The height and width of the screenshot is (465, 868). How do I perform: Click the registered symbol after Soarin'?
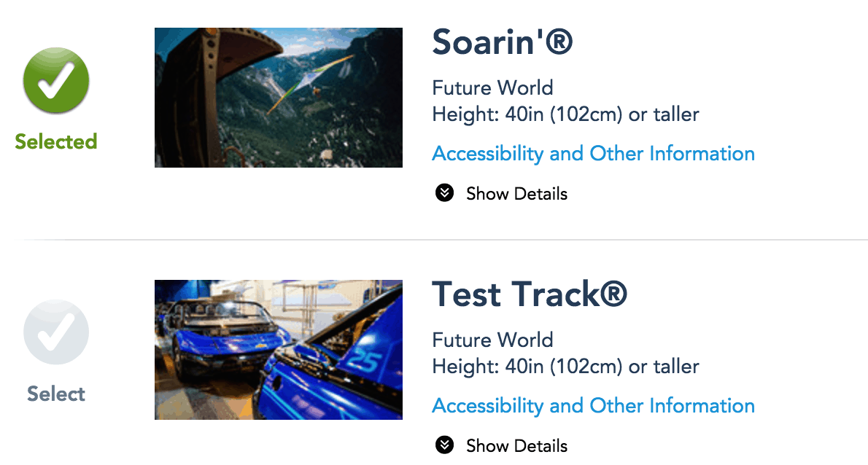click(x=559, y=42)
